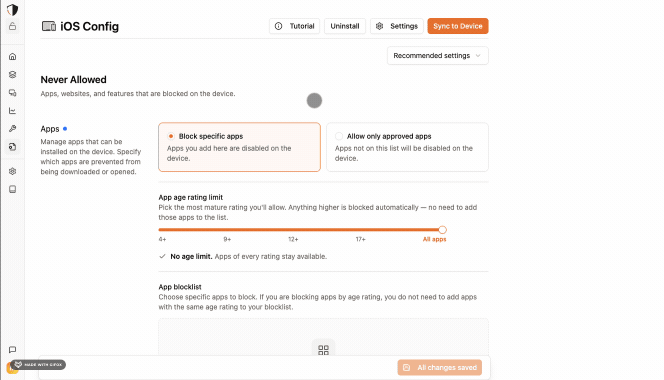Open the key-shaped sidebar icon
The width and height of the screenshot is (664, 380).
[x=13, y=129]
